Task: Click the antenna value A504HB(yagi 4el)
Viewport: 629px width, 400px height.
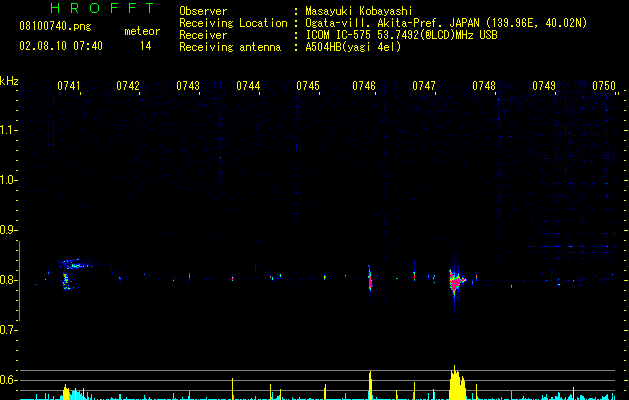Action: (353, 47)
